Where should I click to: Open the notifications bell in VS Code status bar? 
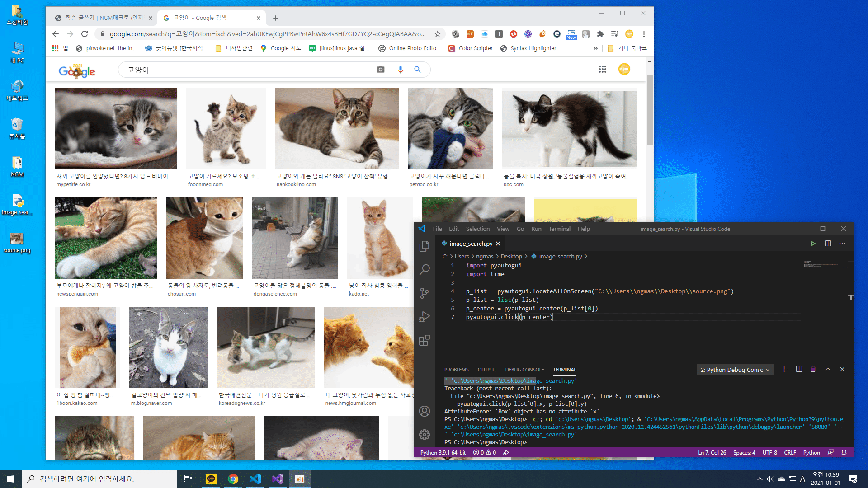[844, 452]
